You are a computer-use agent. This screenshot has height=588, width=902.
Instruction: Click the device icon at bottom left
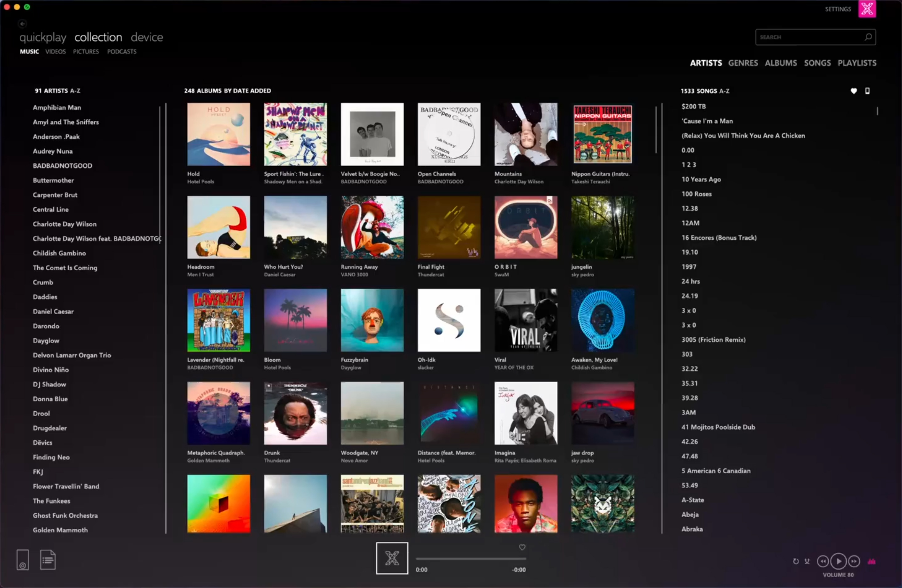pyautogui.click(x=22, y=560)
